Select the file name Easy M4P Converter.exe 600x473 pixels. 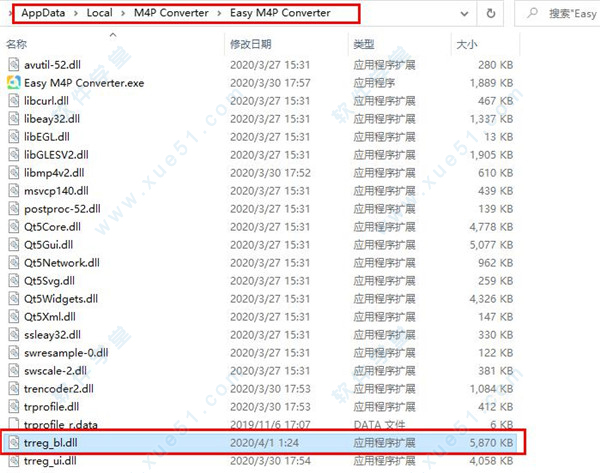click(x=84, y=82)
